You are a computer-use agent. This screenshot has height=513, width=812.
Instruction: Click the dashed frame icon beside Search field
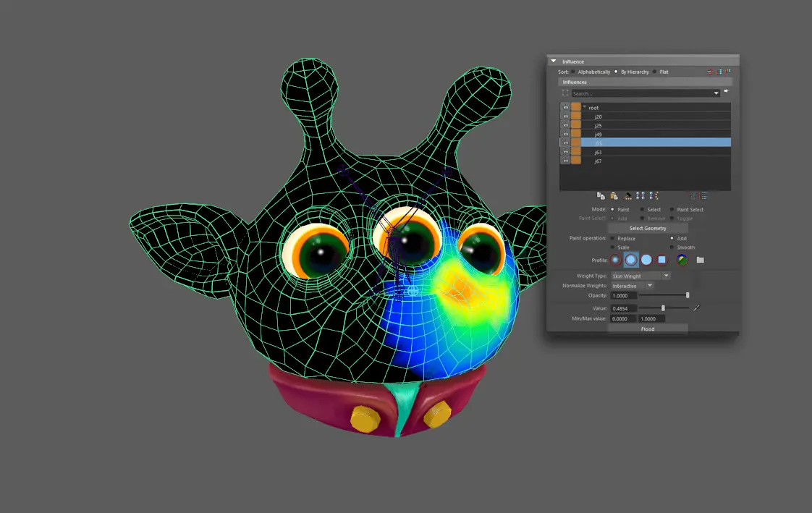565,93
